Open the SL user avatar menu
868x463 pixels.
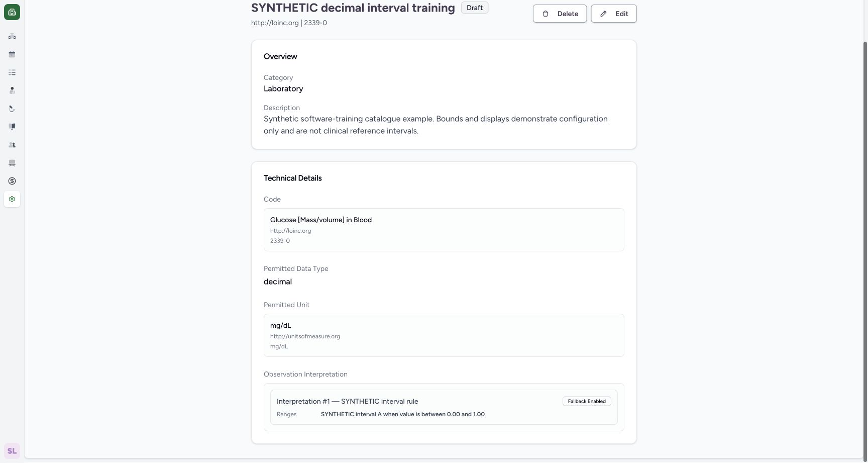12,451
